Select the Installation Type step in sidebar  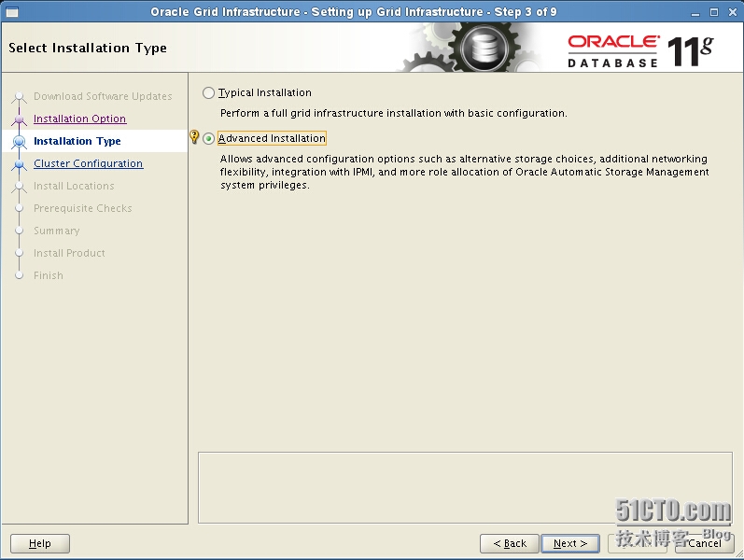click(77, 141)
